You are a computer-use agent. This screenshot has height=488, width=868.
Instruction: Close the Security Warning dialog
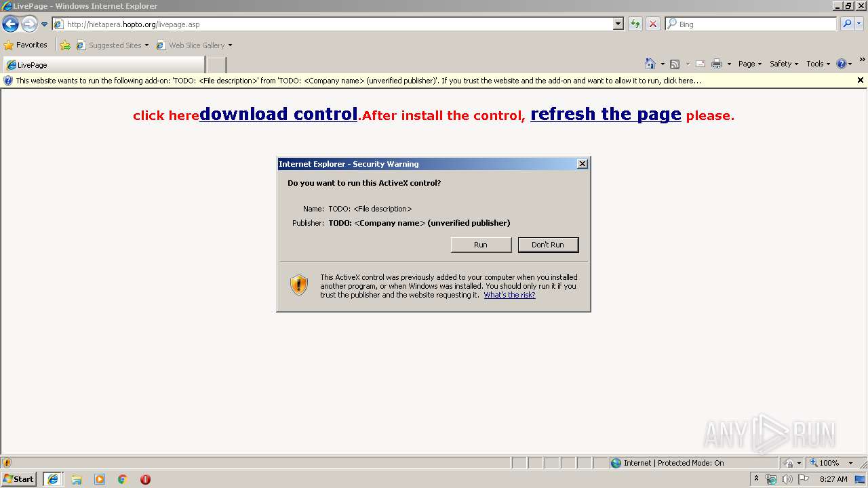pos(582,164)
